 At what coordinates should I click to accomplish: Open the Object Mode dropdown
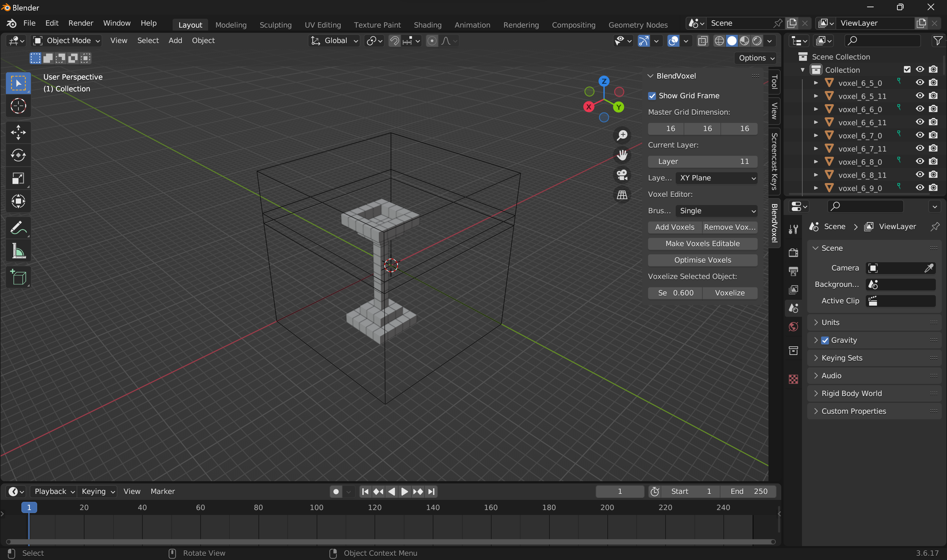(x=66, y=41)
